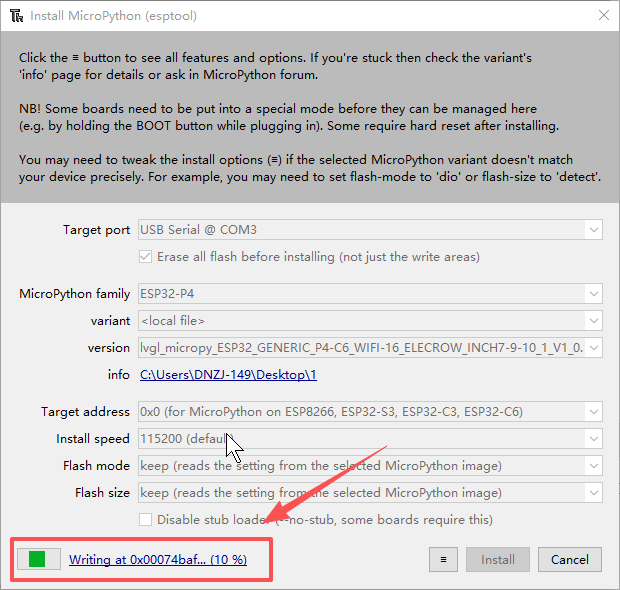This screenshot has width=620, height=590.
Task: Click the Install button
Action: [498, 560]
